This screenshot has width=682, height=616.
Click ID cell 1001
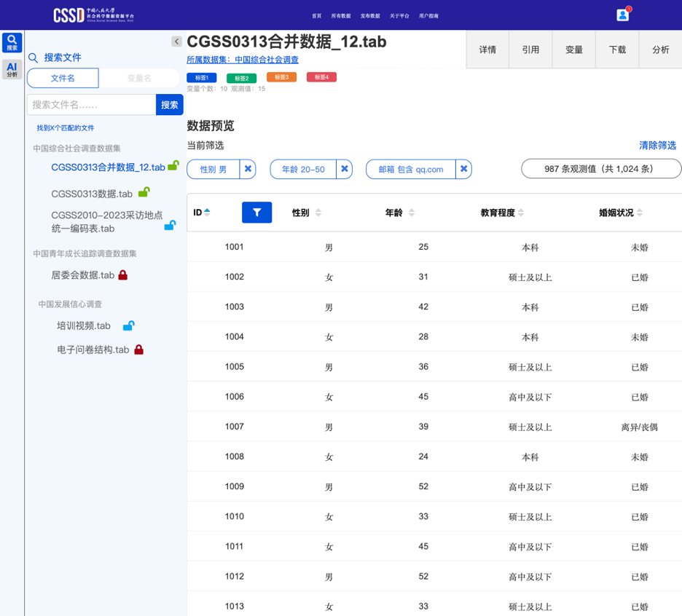click(x=234, y=247)
